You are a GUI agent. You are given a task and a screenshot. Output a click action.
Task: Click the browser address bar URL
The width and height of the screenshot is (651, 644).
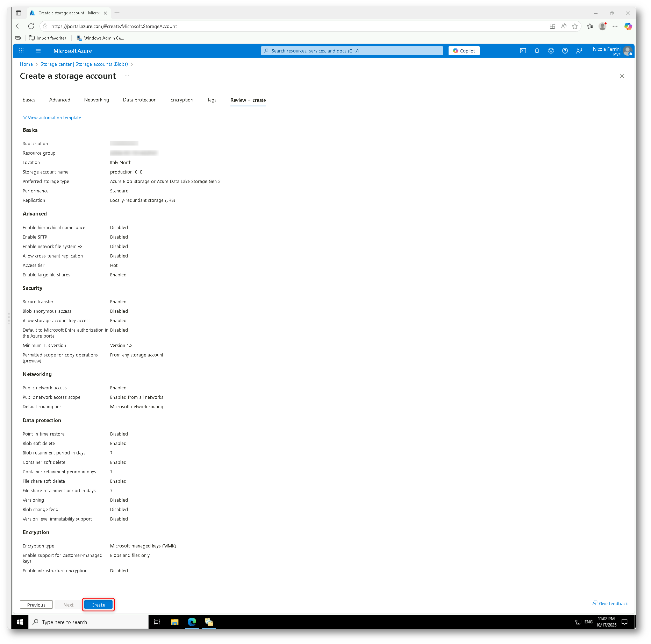pos(114,26)
